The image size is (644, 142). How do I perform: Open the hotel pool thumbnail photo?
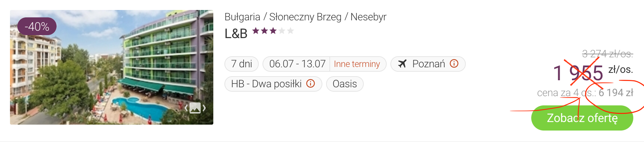(112, 67)
